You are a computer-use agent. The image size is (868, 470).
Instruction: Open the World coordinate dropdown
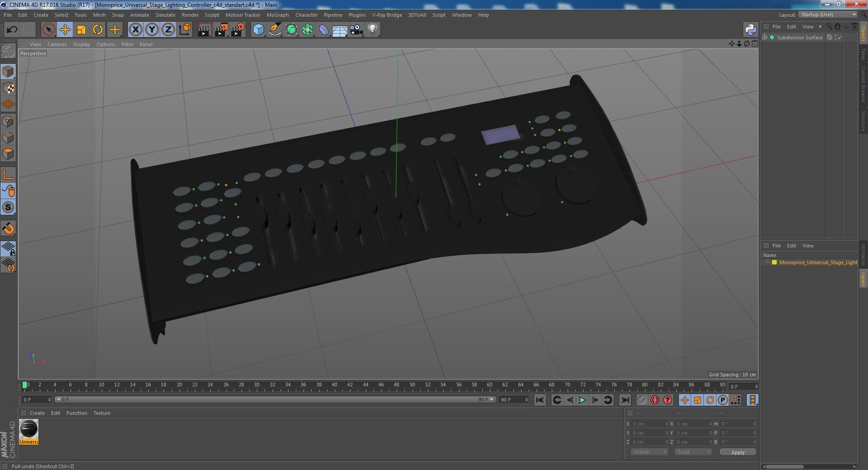point(649,452)
